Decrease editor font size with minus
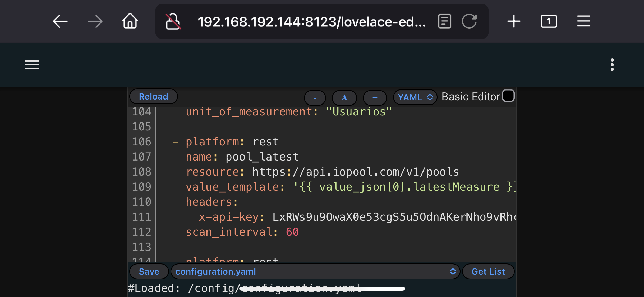 [315, 98]
